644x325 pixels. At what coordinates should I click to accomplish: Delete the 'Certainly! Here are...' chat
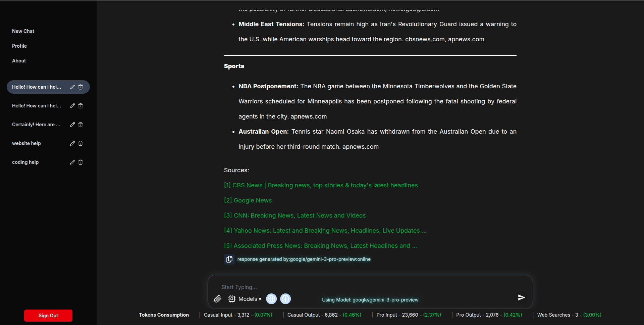tap(80, 125)
